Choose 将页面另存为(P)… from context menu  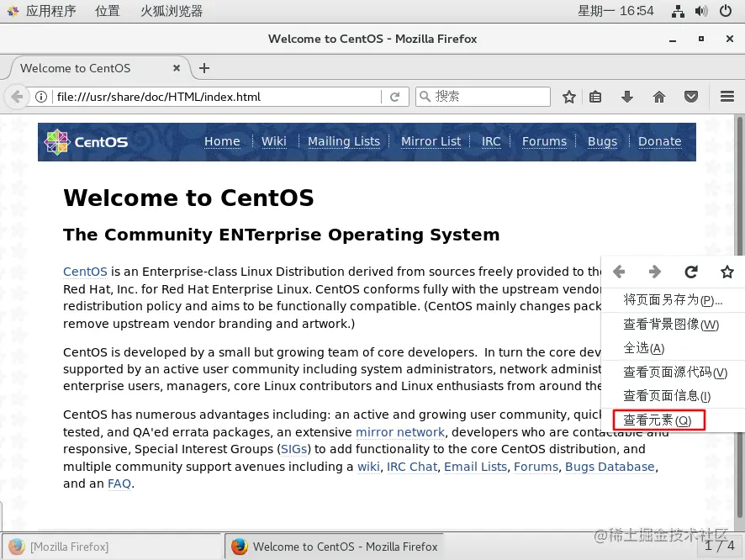pyautogui.click(x=673, y=299)
